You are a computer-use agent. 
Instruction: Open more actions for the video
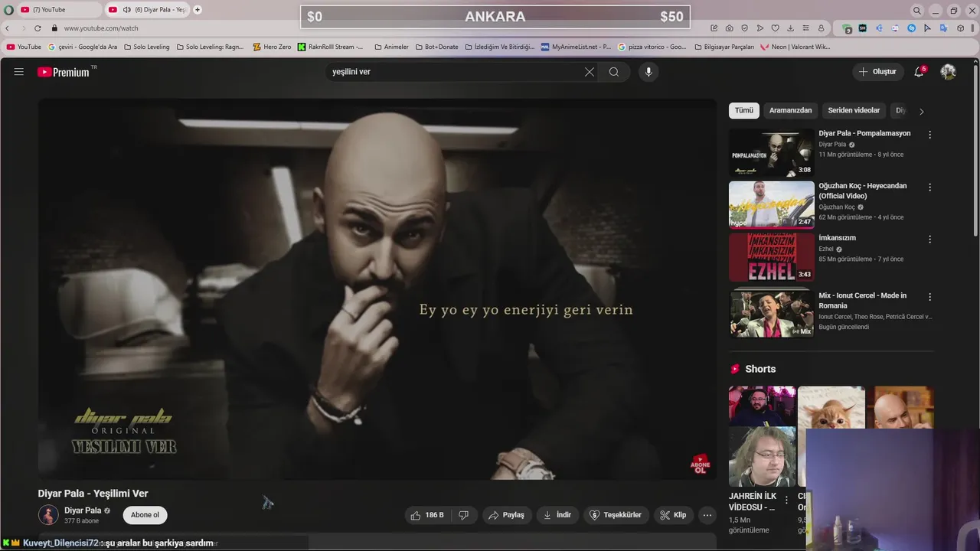(x=707, y=515)
